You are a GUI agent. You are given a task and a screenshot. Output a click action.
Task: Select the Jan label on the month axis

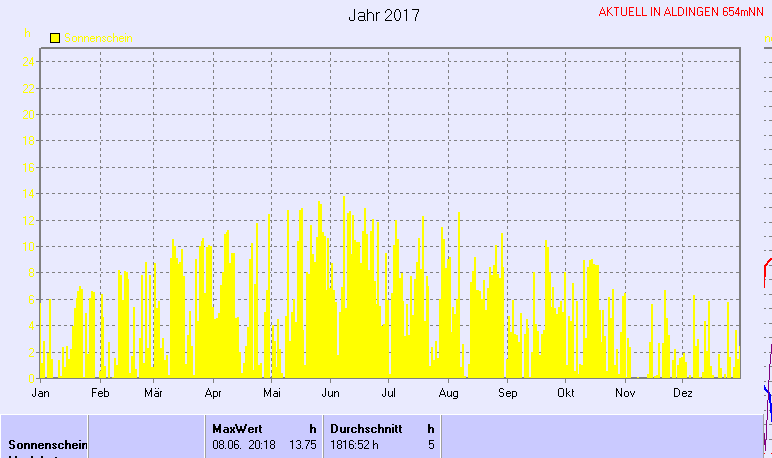[41, 394]
